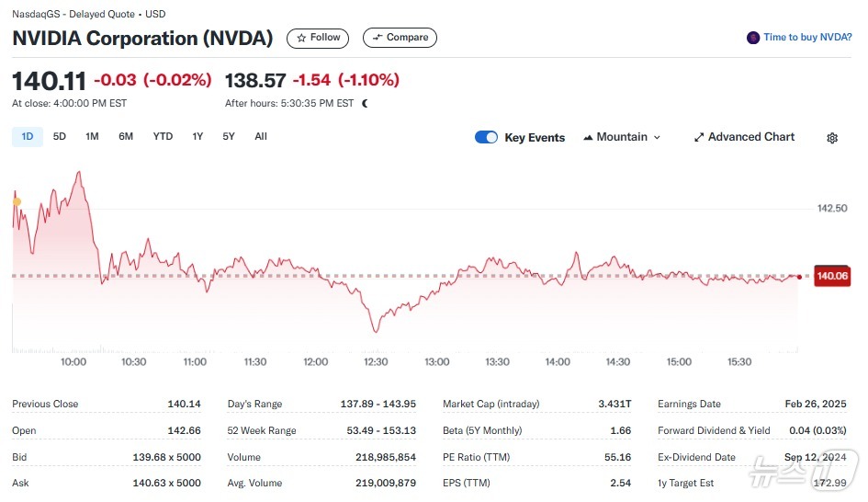
Task: Click the after-hours moon icon
Action: (x=365, y=104)
